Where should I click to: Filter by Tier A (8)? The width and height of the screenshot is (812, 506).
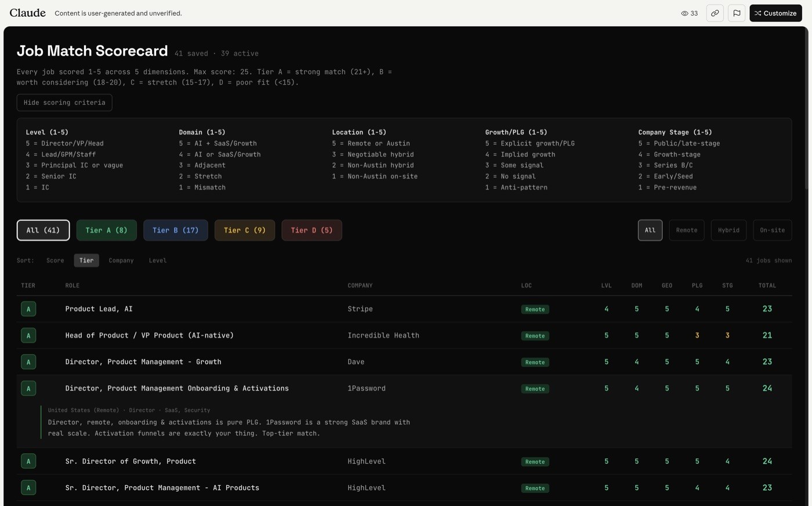coord(106,230)
